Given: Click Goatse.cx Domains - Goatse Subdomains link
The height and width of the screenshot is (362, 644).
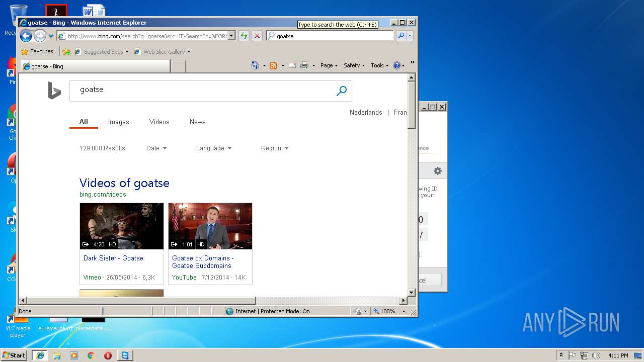Looking at the screenshot, I should (x=203, y=262).
